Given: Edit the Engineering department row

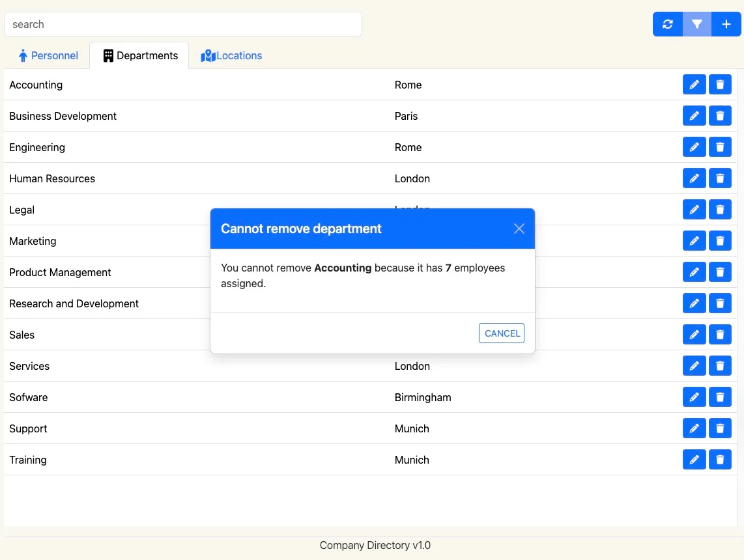Looking at the screenshot, I should tap(694, 147).
